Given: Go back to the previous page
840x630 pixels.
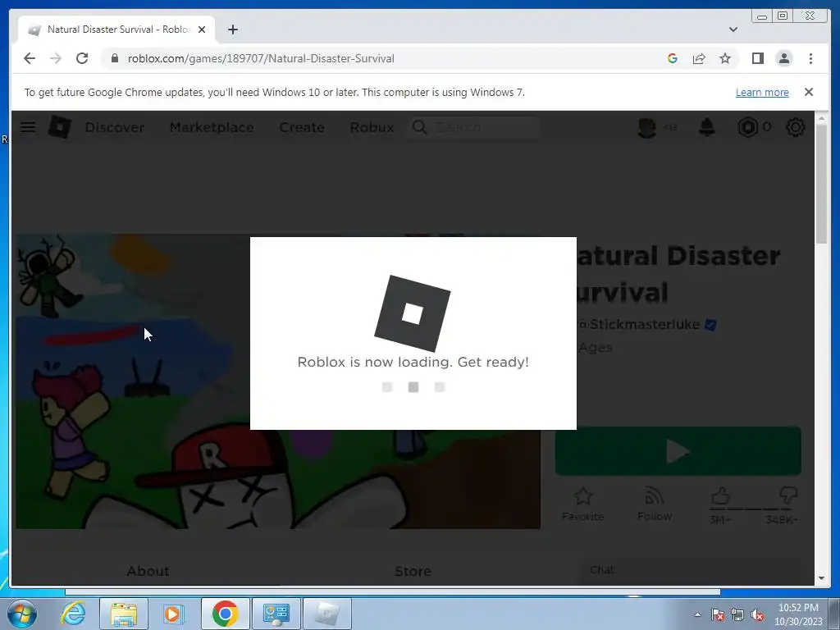Looking at the screenshot, I should pos(30,58).
